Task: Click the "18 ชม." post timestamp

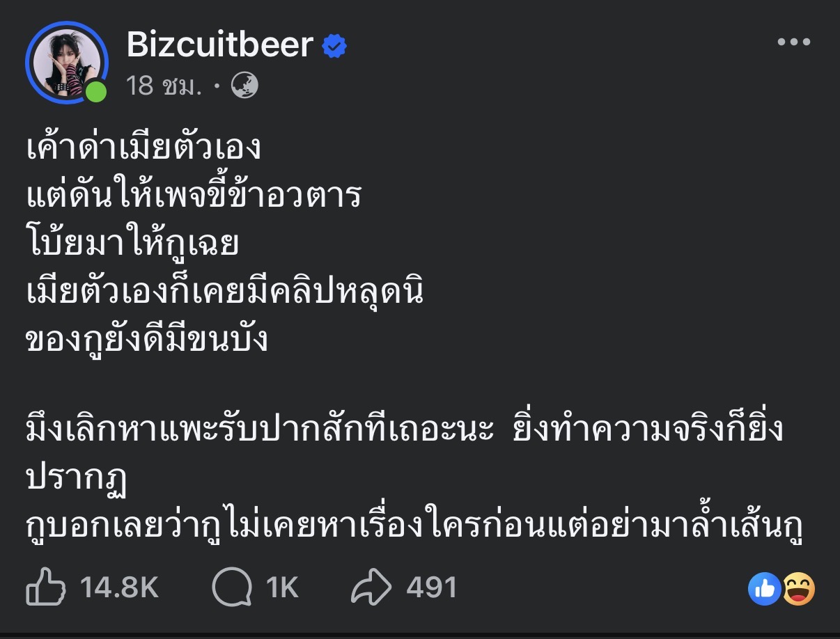Action: 164,86
